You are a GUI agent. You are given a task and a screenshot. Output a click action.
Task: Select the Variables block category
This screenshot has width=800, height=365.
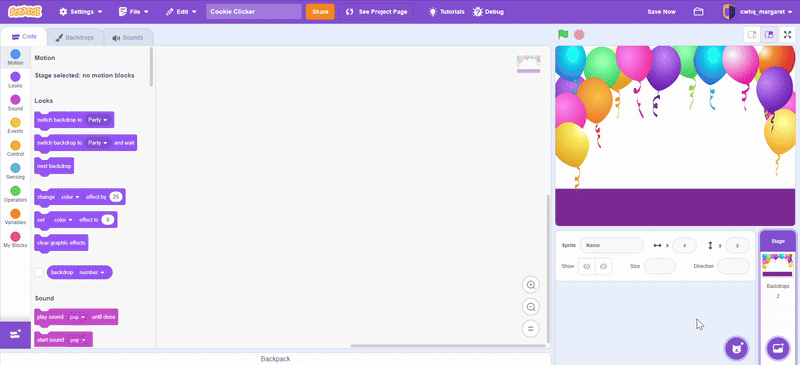click(x=15, y=217)
